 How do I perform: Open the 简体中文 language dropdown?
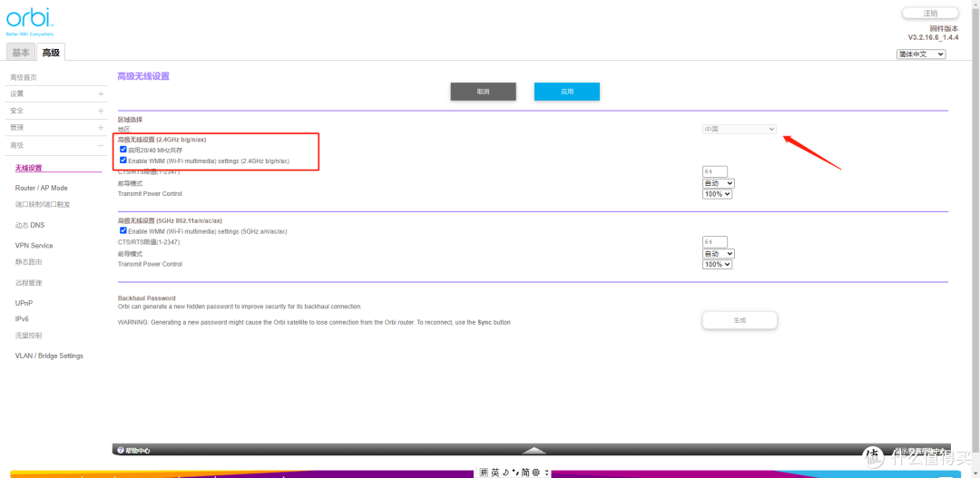coord(921,54)
